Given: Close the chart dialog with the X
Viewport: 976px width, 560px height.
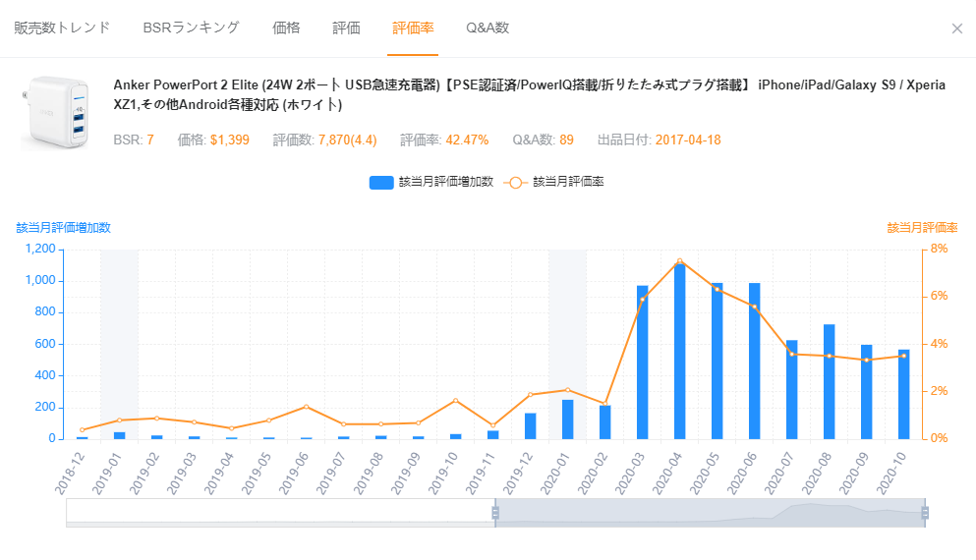Looking at the screenshot, I should [x=957, y=28].
